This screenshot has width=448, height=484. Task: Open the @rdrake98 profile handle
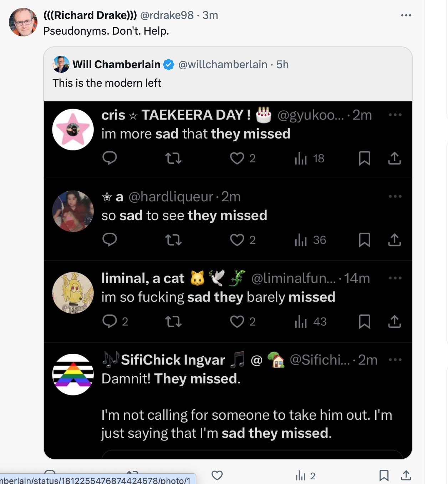pos(167,15)
